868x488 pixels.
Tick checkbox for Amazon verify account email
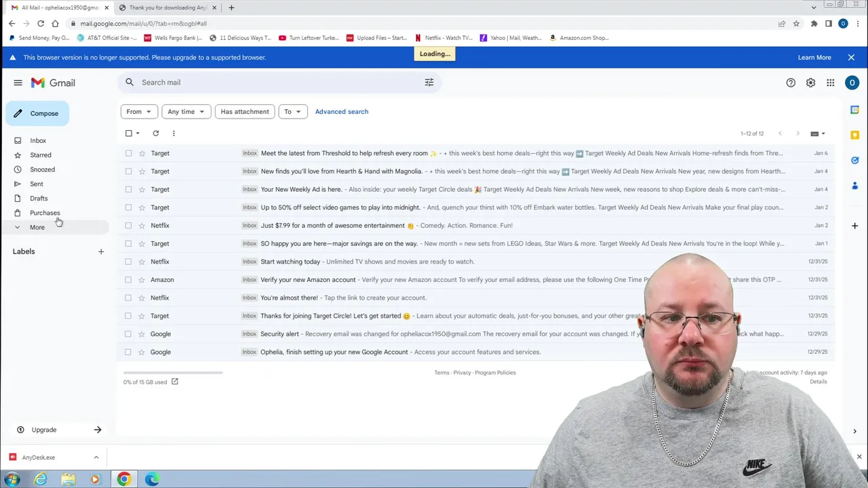tap(129, 280)
